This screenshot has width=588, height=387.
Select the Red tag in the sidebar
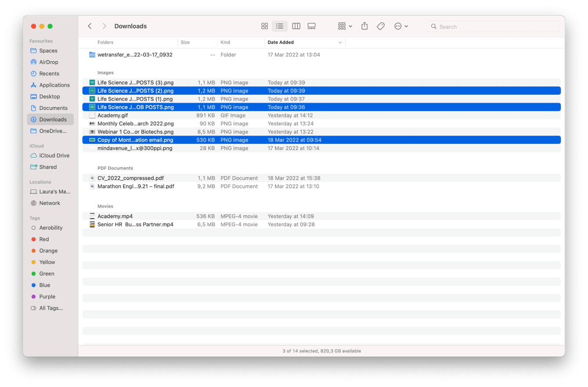click(43, 239)
